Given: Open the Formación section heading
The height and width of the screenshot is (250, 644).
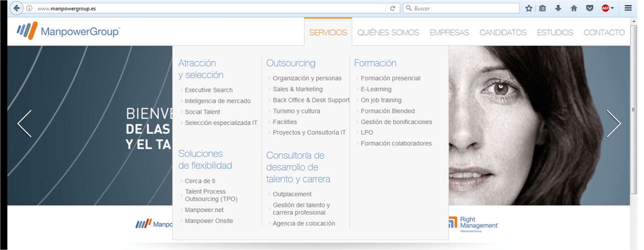Looking at the screenshot, I should click(375, 63).
